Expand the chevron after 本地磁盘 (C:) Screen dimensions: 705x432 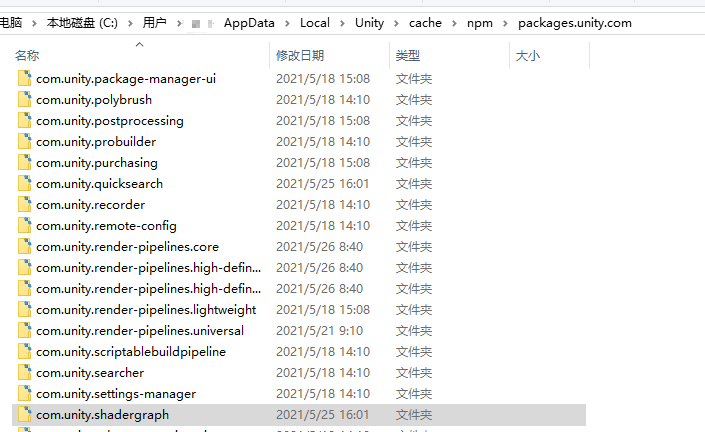click(130, 23)
